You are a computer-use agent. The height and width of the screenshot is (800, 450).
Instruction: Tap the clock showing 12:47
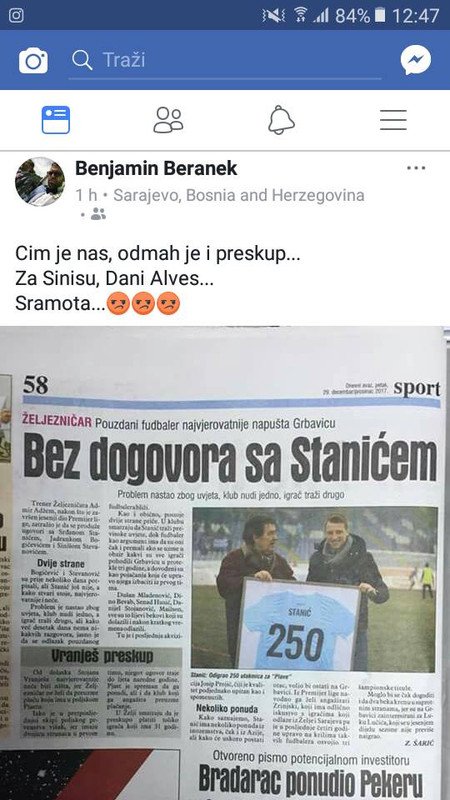click(416, 16)
